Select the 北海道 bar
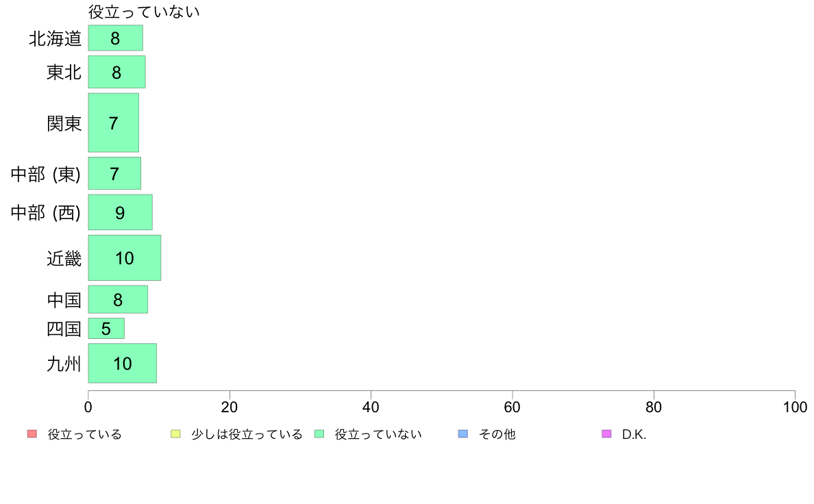The height and width of the screenshot is (504, 814). click(115, 38)
